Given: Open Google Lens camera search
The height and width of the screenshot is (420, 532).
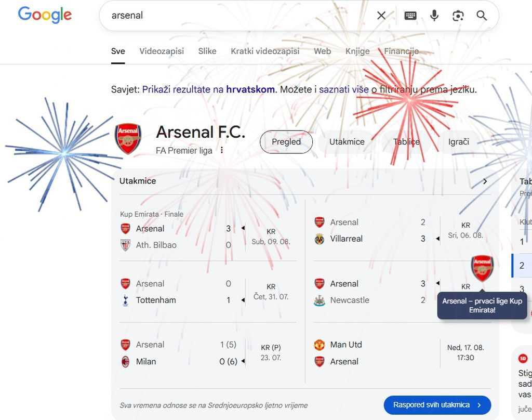Looking at the screenshot, I should pyautogui.click(x=458, y=16).
